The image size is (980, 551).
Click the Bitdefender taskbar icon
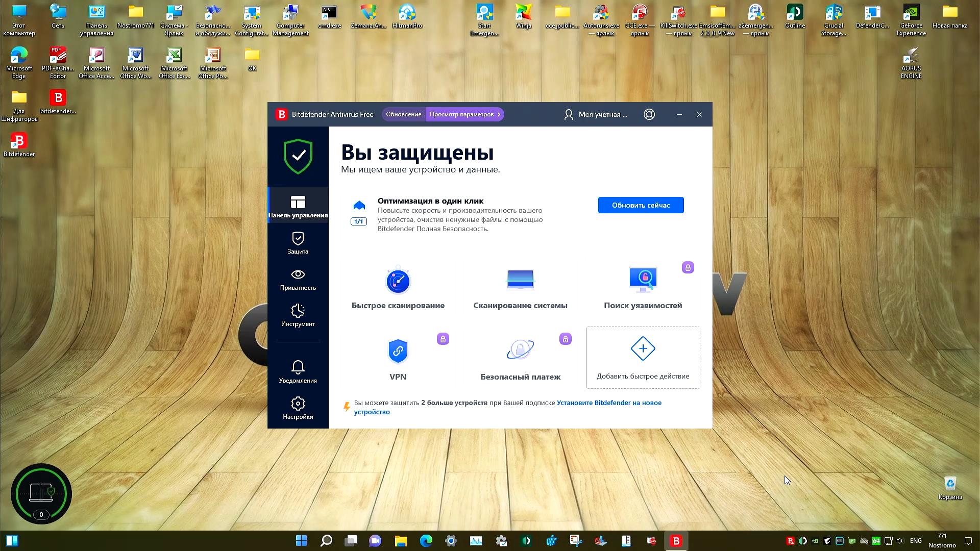tap(676, 540)
